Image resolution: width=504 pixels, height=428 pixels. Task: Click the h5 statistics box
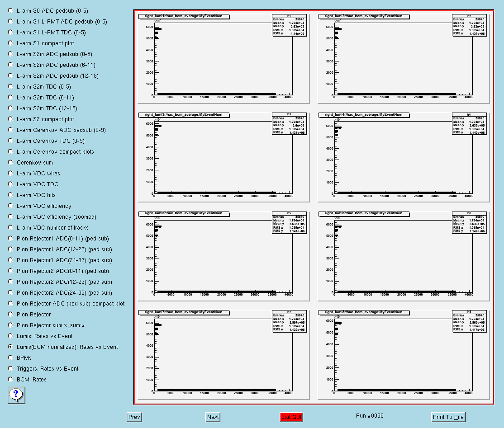[289, 222]
